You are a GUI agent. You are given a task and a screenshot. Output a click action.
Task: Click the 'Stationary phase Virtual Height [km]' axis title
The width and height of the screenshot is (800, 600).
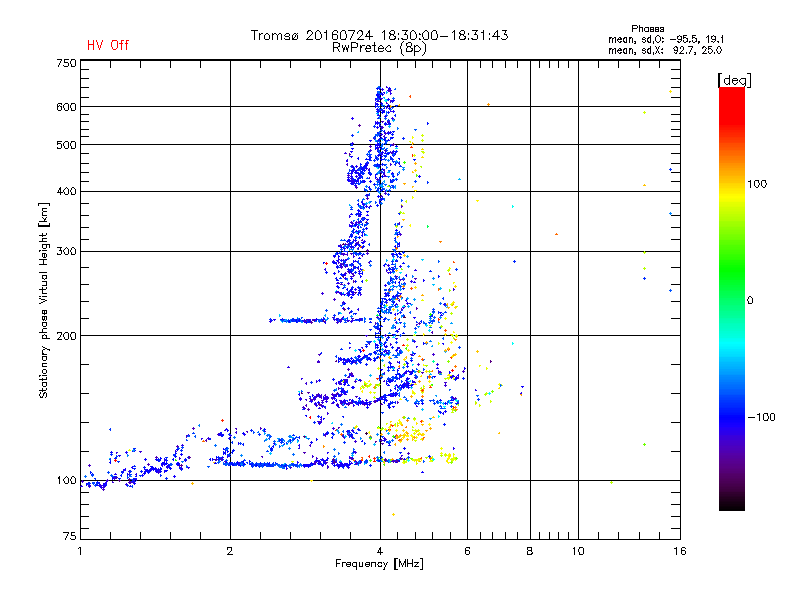43,301
